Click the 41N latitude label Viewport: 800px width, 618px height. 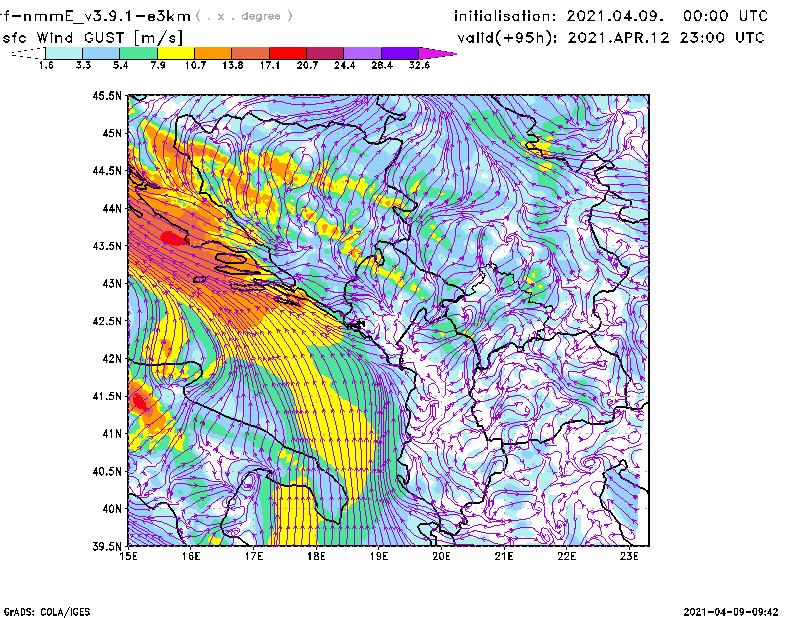112,433
